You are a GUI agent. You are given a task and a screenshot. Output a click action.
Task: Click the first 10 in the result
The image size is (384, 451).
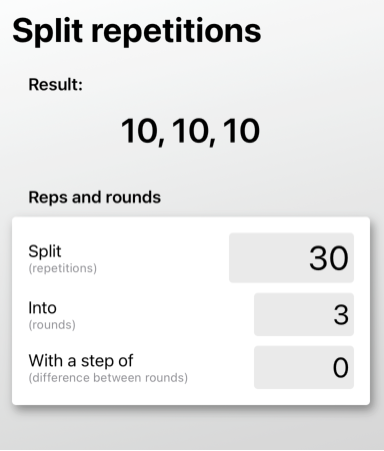(139, 131)
